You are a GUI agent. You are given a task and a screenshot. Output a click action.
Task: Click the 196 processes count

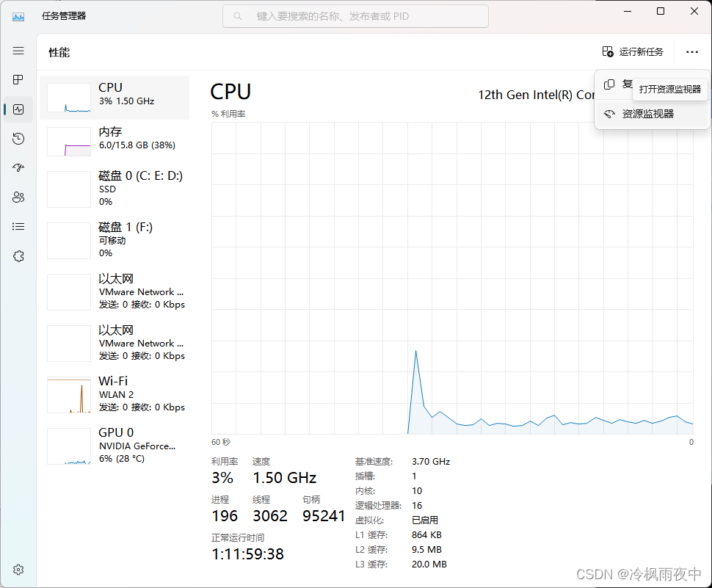[225, 516]
